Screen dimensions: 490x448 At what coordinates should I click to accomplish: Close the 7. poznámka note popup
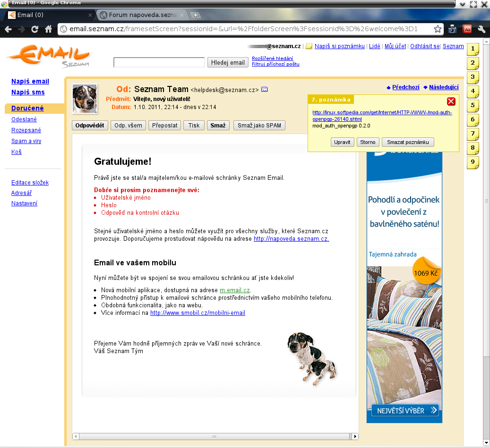451,101
